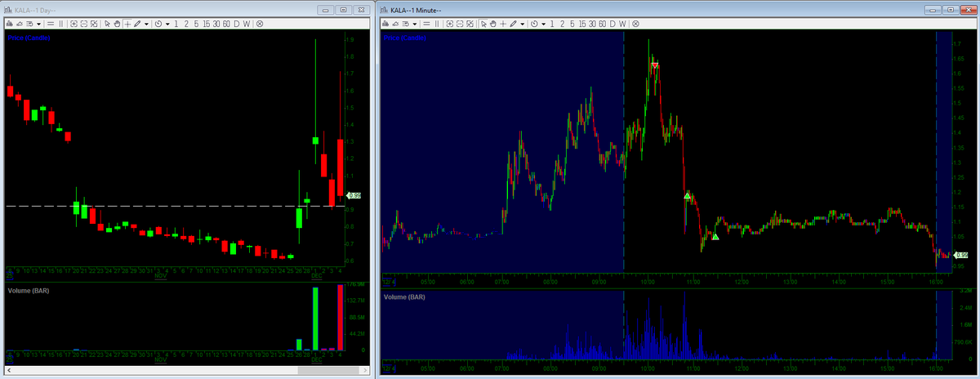Click circled X icon in 1 Minute toolbar

pyautogui.click(x=635, y=24)
